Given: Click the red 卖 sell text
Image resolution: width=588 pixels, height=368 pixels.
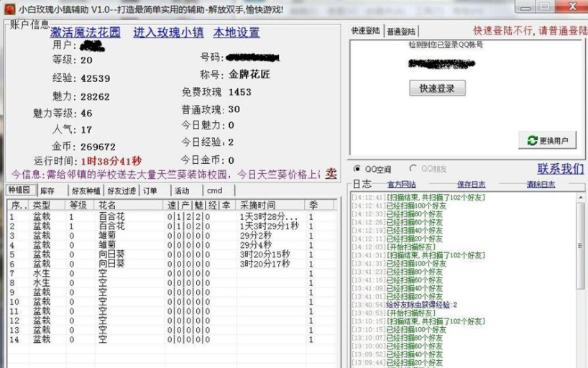Looking at the screenshot, I should [331, 173].
